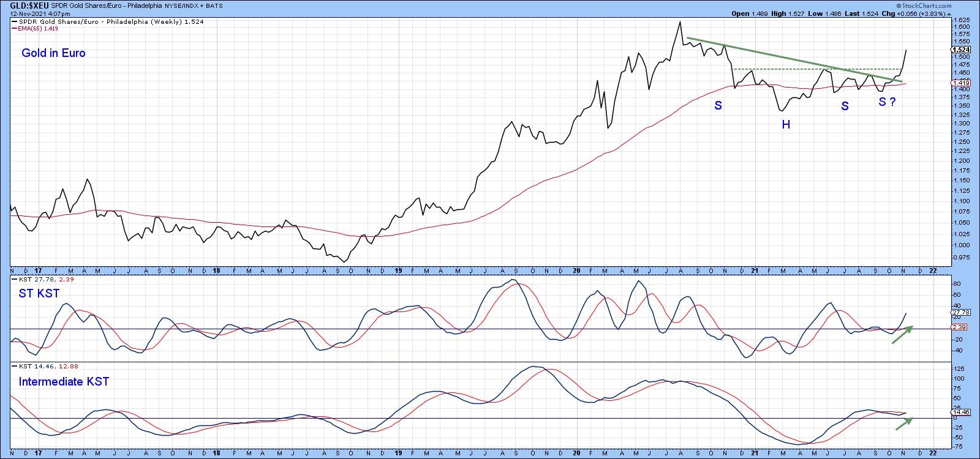
Task: Click the red 1.419 EMA axis tag
Action: tap(961, 83)
